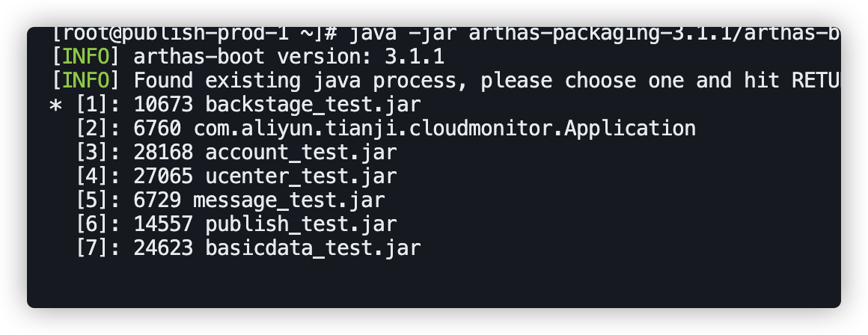Click process ID 27065
The image size is (868, 335).
click(163, 176)
